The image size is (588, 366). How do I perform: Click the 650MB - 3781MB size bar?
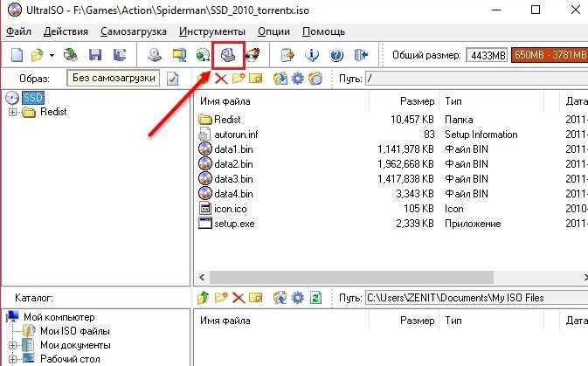click(x=549, y=55)
